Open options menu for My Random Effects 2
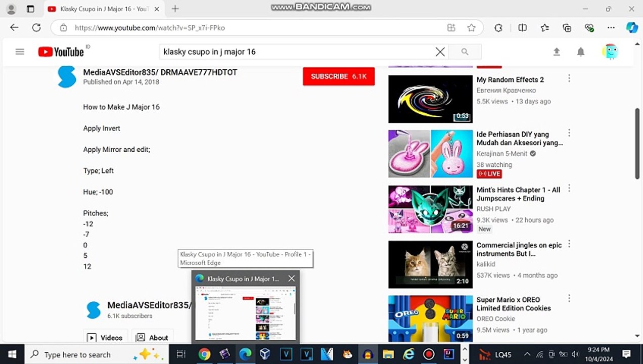This screenshot has width=643, height=364. tap(569, 78)
